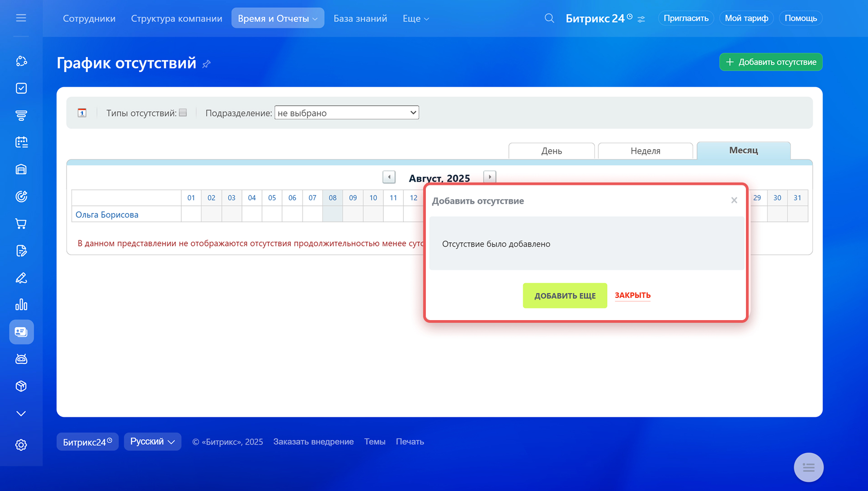Switch to the День tab
Image resolution: width=868 pixels, height=491 pixels.
point(552,151)
